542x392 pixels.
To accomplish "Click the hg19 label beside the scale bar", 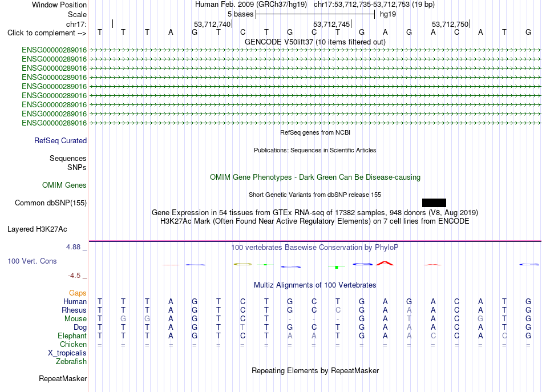I will (x=388, y=14).
